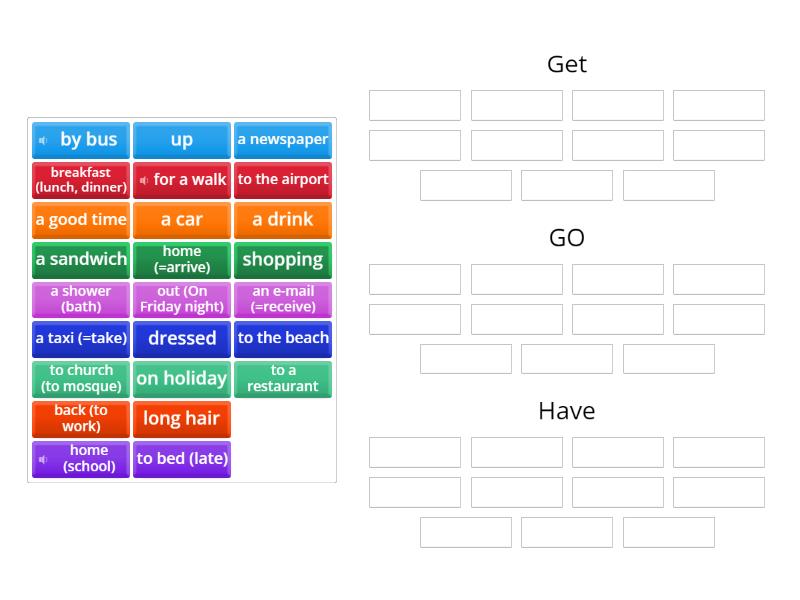Pick the 'a newspaper' tile
The image size is (800, 600).
point(283,140)
